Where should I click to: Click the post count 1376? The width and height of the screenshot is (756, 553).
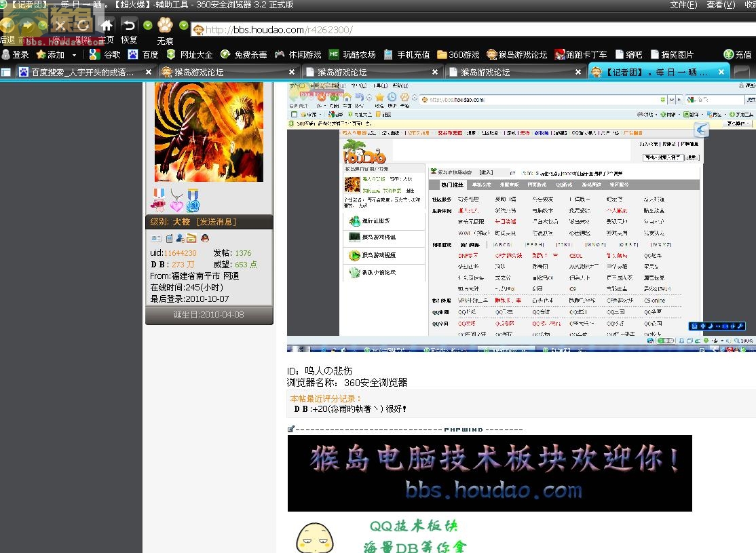[x=243, y=253]
